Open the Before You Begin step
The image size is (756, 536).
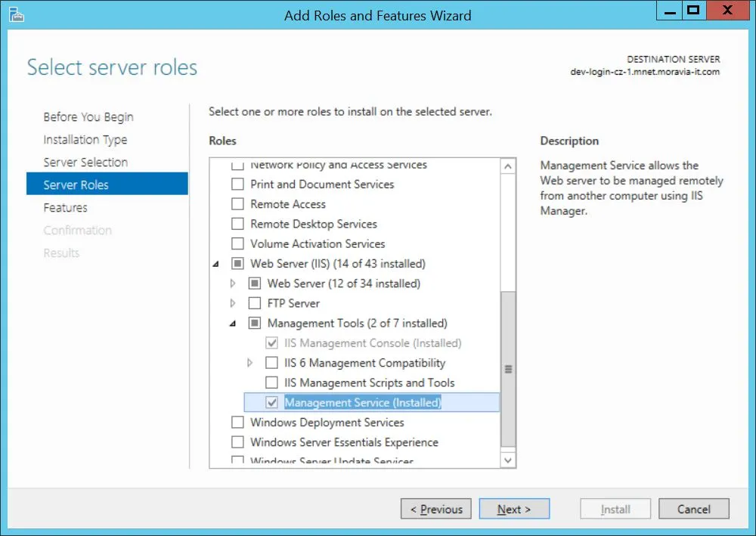(x=88, y=117)
